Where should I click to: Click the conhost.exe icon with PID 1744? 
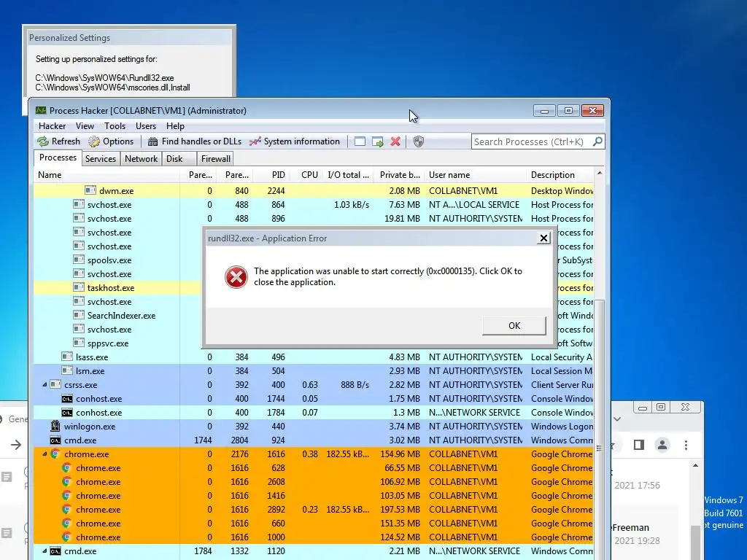[67, 399]
